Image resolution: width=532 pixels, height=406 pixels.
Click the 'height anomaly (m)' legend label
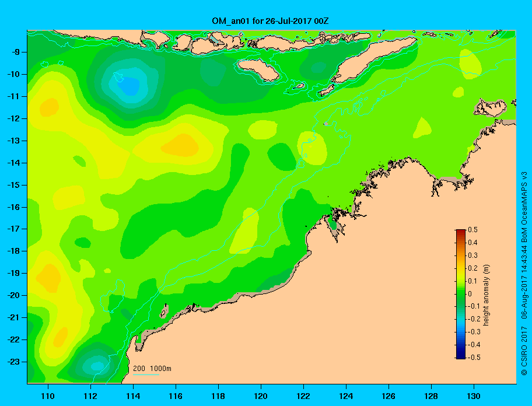click(486, 295)
